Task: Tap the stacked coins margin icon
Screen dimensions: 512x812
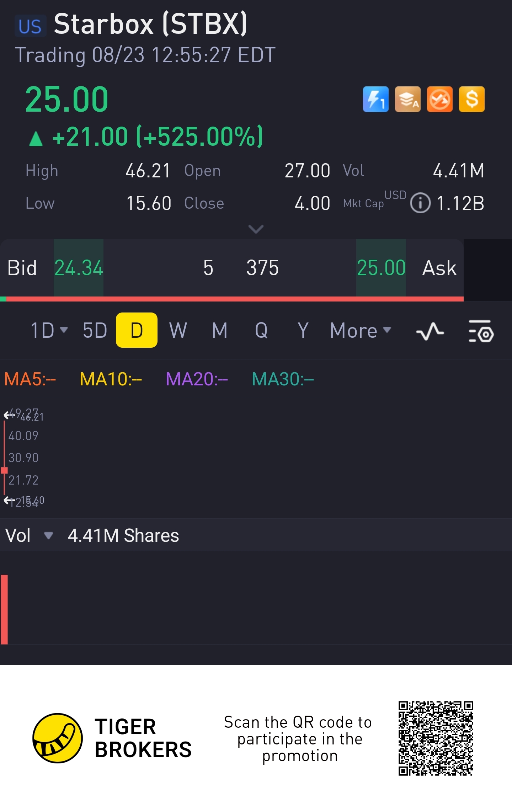Action: click(x=407, y=99)
